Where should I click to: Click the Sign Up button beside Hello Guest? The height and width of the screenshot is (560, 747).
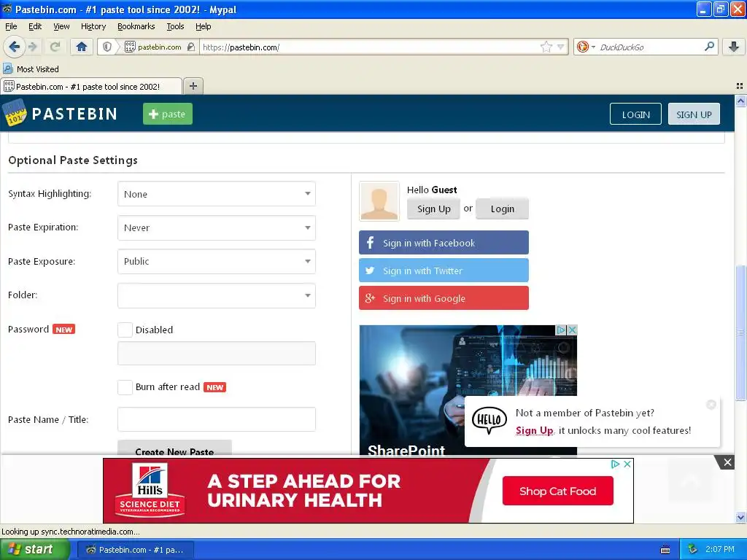point(433,209)
